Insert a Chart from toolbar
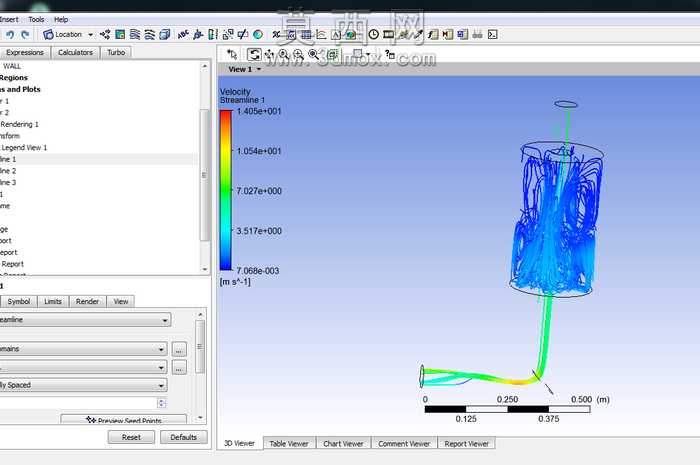700x465 pixels. [x=321, y=34]
